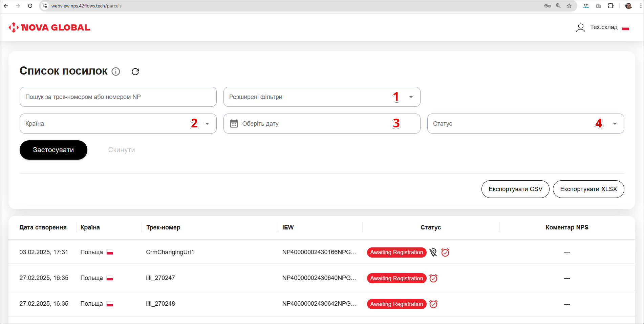Click the calendar icon in date field
The height and width of the screenshot is (324, 644).
pos(234,124)
